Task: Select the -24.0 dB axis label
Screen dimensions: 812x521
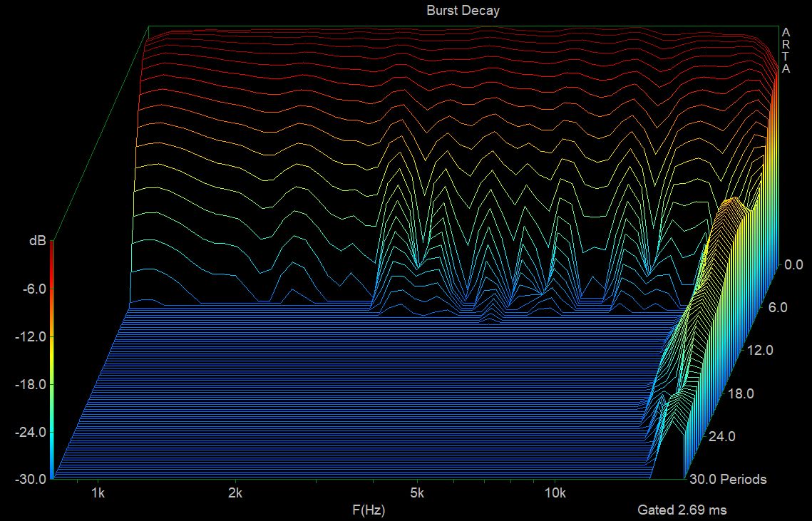Action: coord(29,432)
